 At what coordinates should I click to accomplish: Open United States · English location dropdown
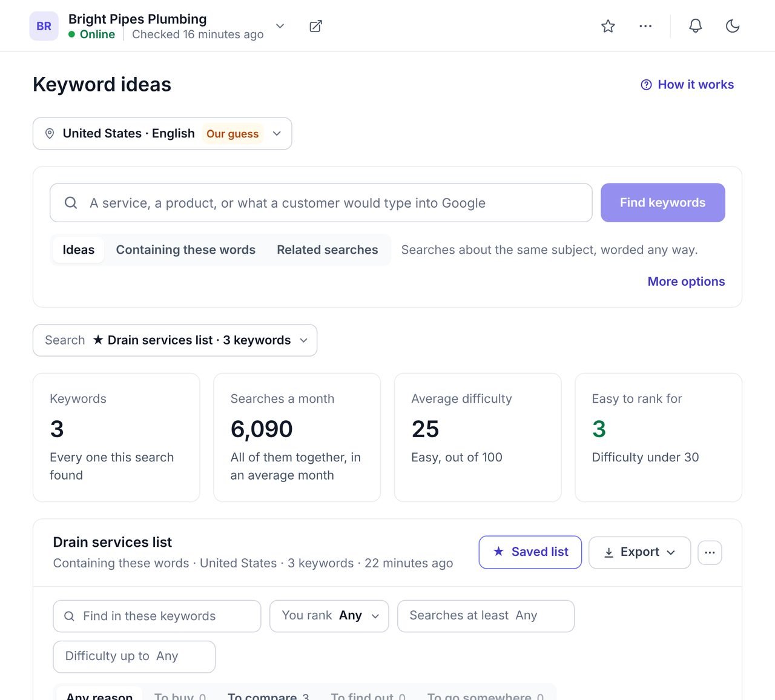pos(162,133)
